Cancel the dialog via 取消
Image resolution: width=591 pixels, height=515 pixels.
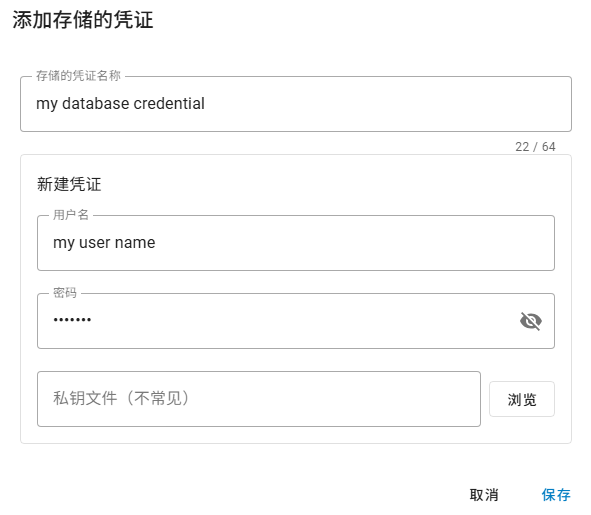point(484,495)
